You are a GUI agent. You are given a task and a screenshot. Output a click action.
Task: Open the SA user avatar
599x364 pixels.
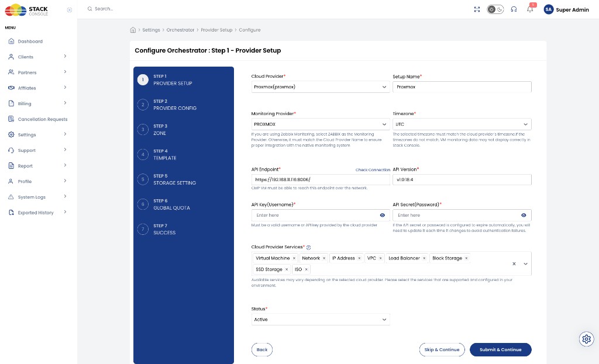pos(549,9)
